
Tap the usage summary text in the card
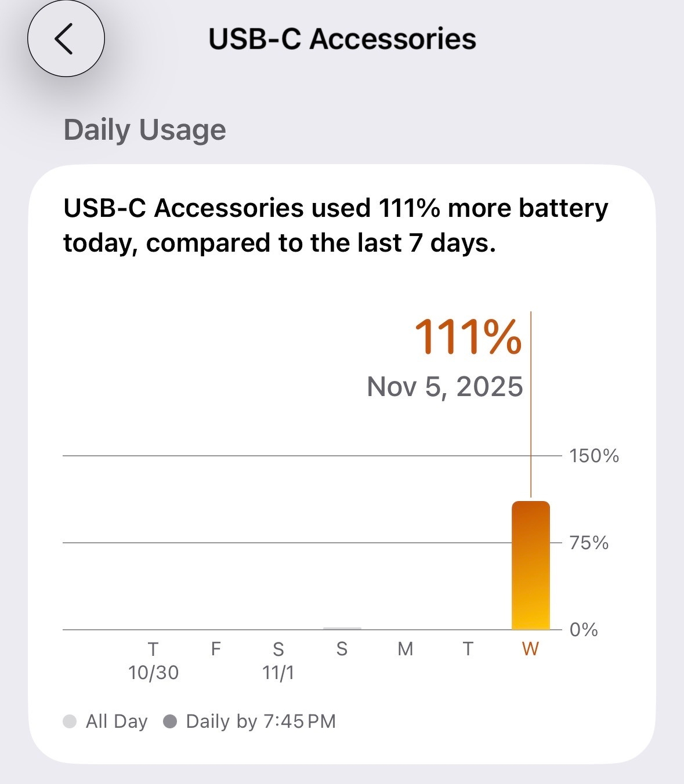pyautogui.click(x=335, y=226)
